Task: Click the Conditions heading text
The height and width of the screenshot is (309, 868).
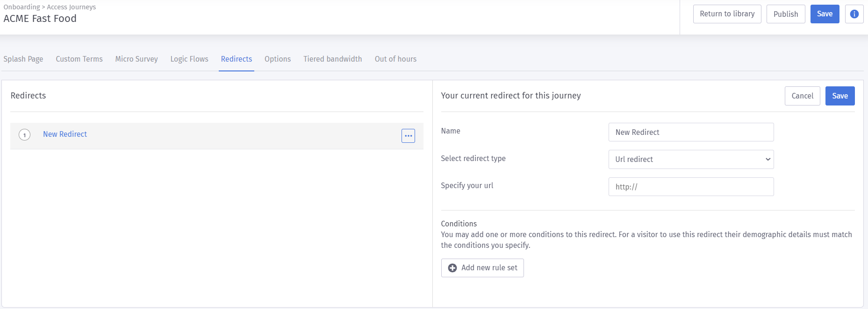Action: [459, 224]
